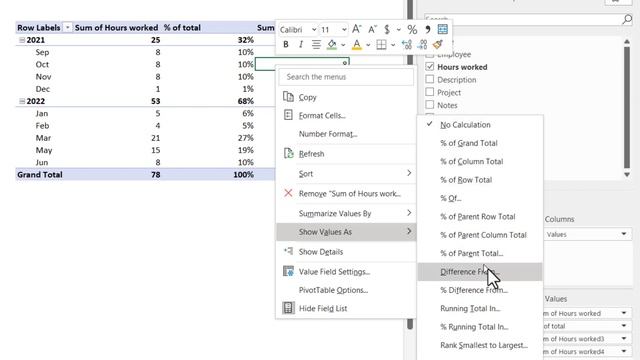Click the Search the menus box
This screenshot has height=360, width=640.
[346, 77]
